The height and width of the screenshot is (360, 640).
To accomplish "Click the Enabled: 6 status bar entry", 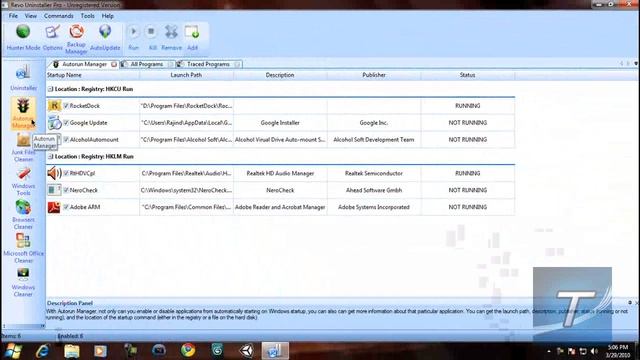I will [x=70, y=336].
